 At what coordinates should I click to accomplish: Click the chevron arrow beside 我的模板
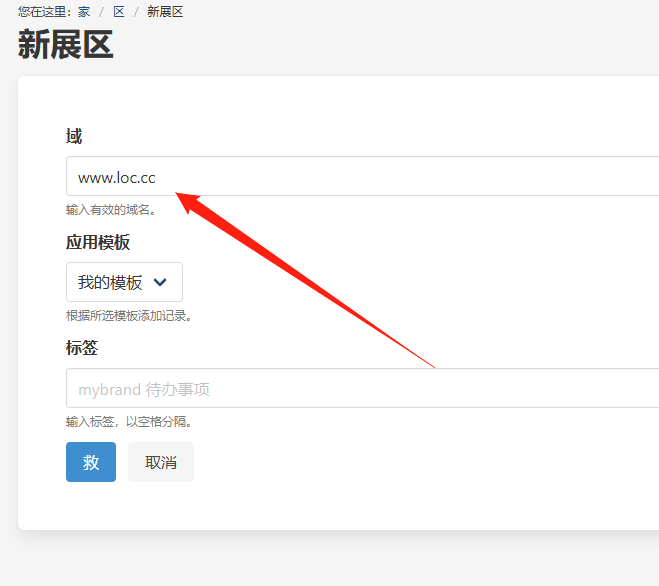point(160,283)
